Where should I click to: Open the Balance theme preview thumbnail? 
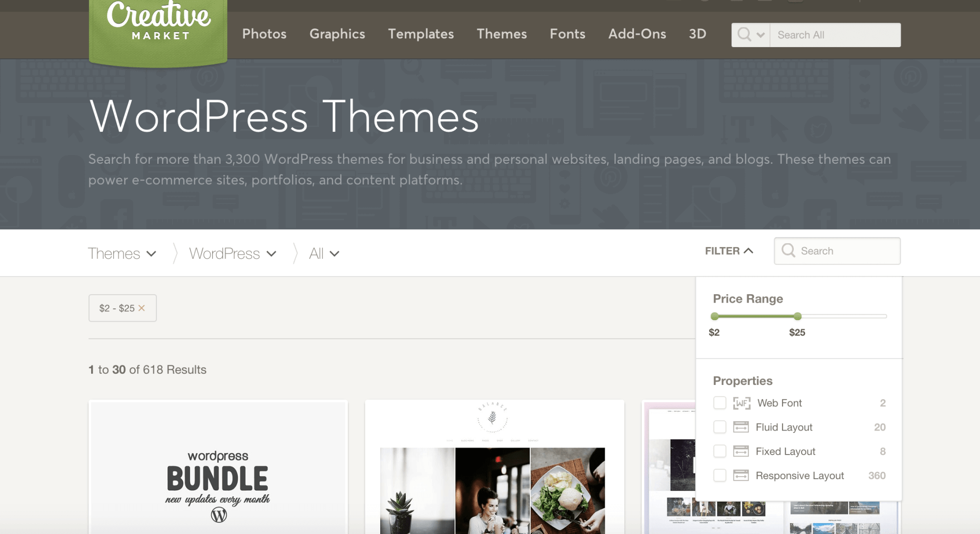click(494, 467)
